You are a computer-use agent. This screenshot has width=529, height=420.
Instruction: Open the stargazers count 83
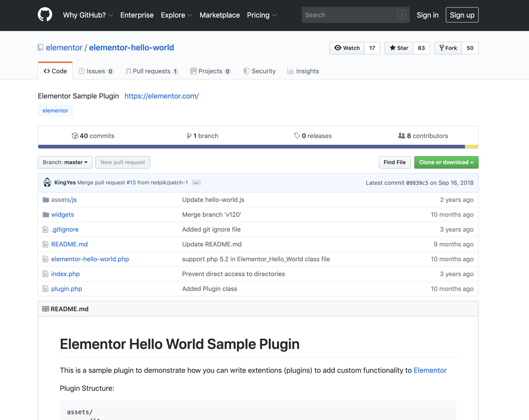tap(421, 48)
